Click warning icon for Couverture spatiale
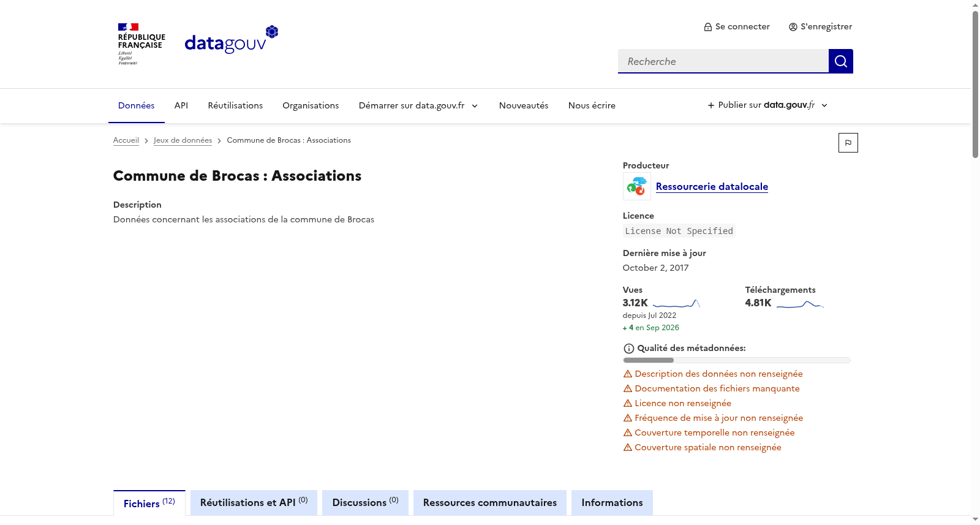 pyautogui.click(x=628, y=447)
